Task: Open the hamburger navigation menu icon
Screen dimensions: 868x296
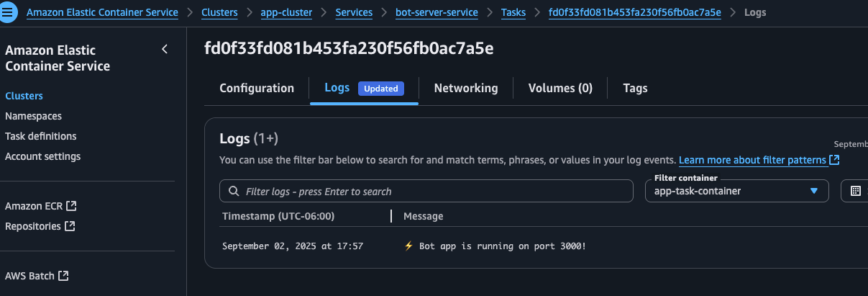Action: coord(9,12)
